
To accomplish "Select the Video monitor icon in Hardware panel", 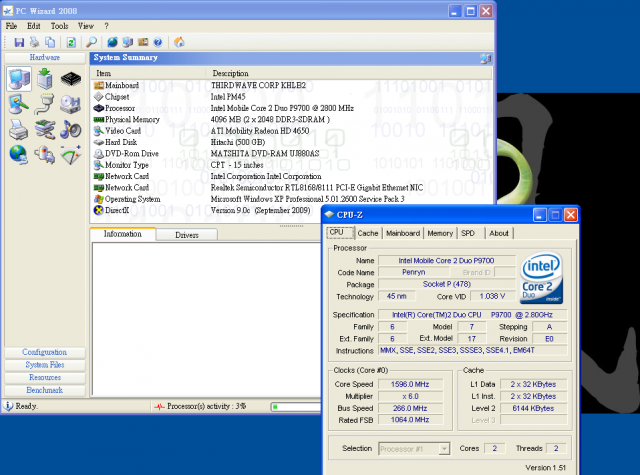I will [x=19, y=104].
